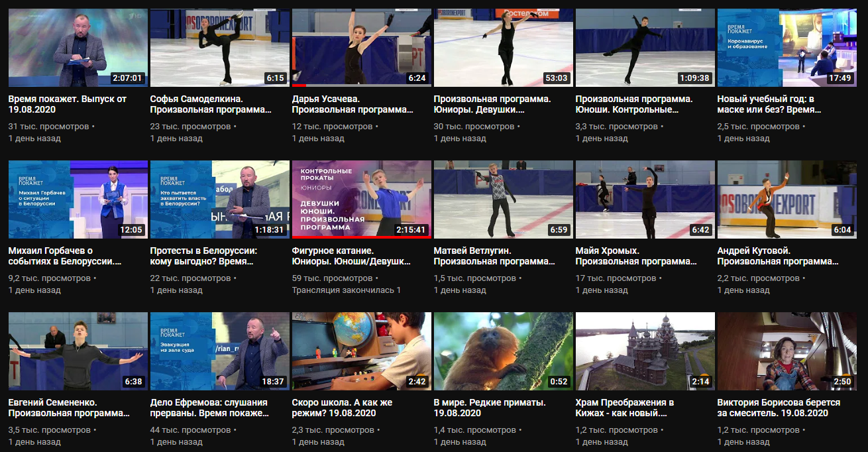This screenshot has height=452, width=868.
Task: Click the 'Коронавирус и образование' 17:49 thumbnail
Action: tap(787, 48)
